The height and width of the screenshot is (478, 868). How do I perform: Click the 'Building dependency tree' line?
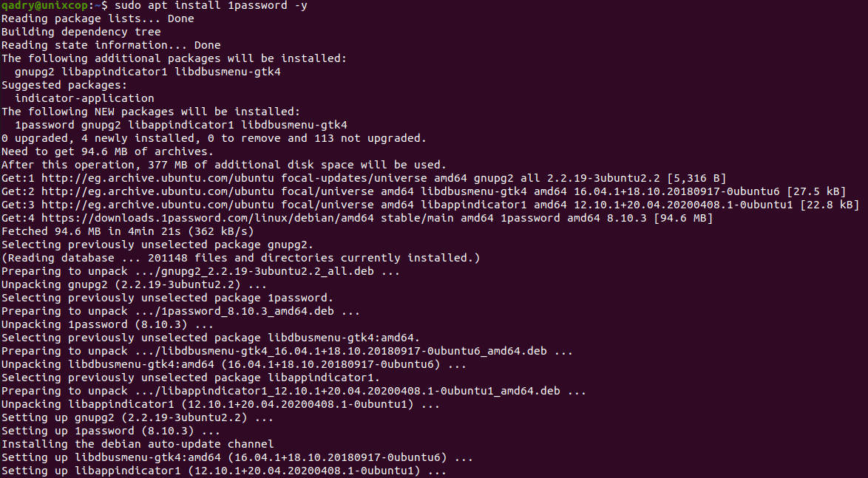coord(81,32)
